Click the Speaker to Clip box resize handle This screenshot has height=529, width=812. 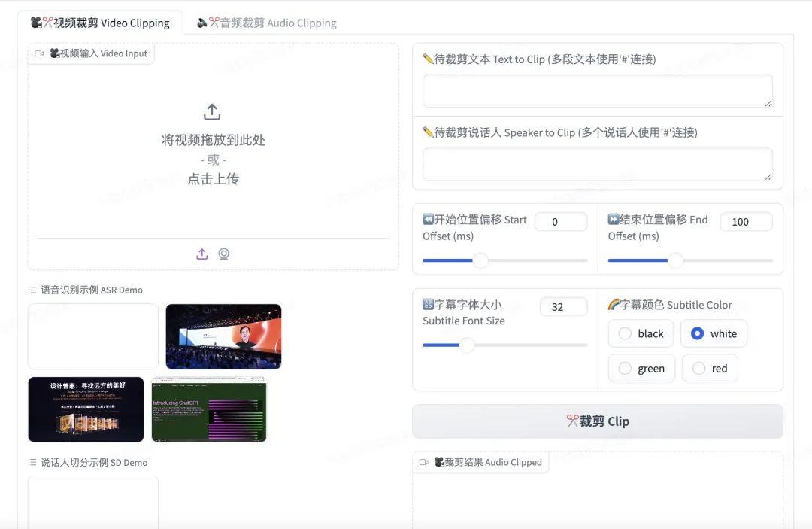[768, 176]
